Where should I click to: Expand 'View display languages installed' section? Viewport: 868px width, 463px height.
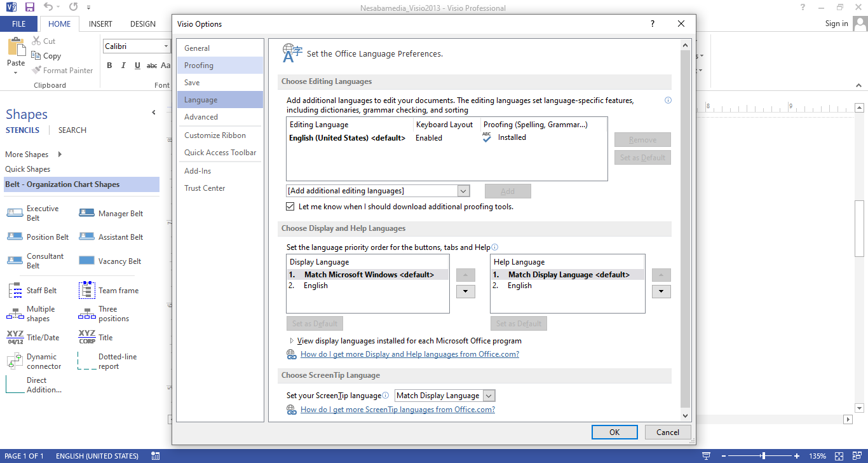tap(292, 341)
